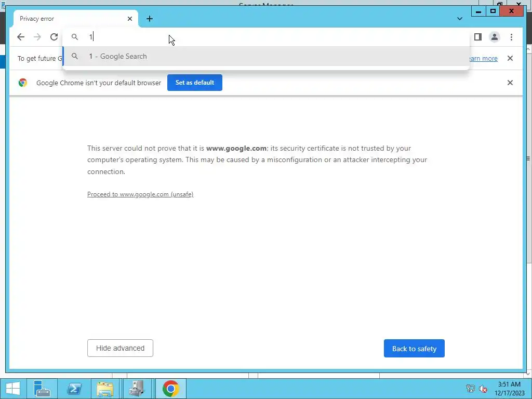Select the Privacy error tab

75,19
